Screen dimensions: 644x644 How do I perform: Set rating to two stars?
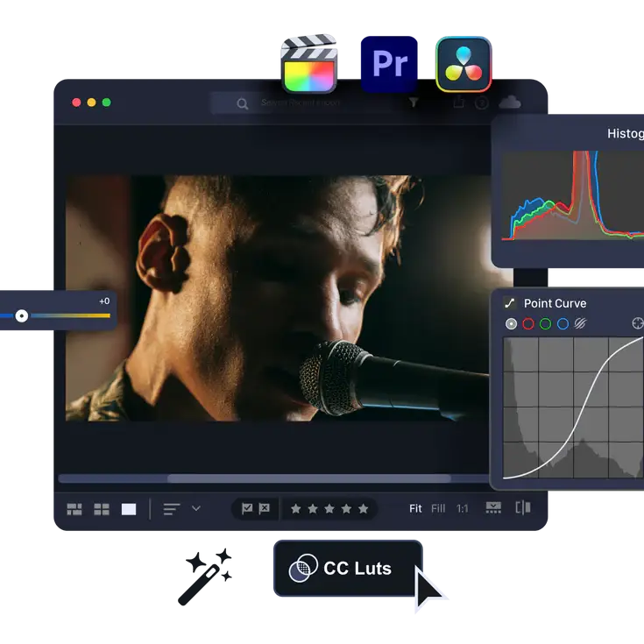[313, 509]
